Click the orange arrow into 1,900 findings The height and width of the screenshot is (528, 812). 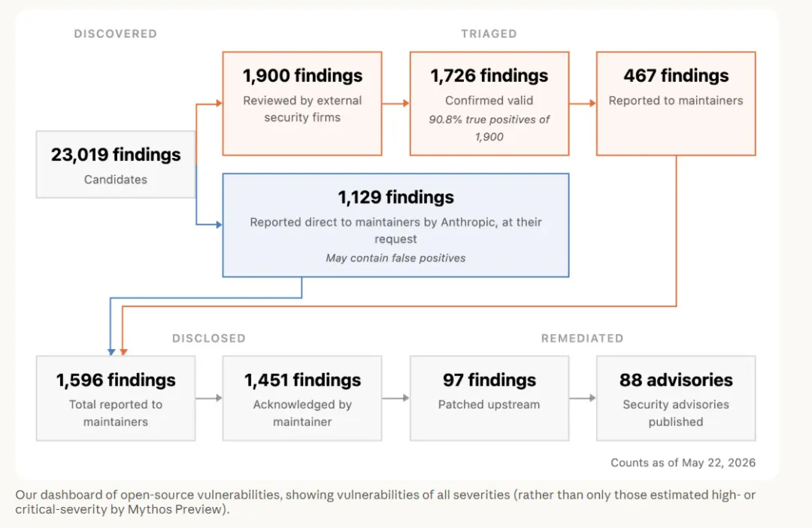(209, 103)
